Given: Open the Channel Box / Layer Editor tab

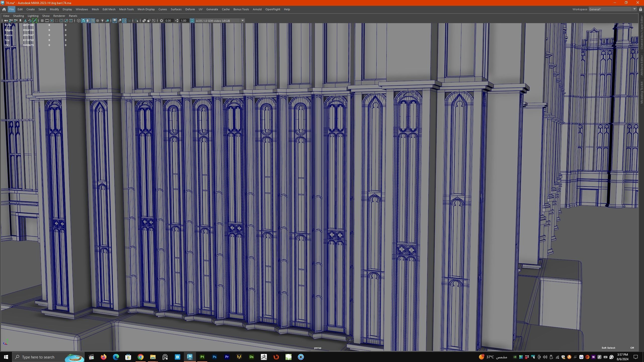Looking at the screenshot, I should tap(642, 32).
